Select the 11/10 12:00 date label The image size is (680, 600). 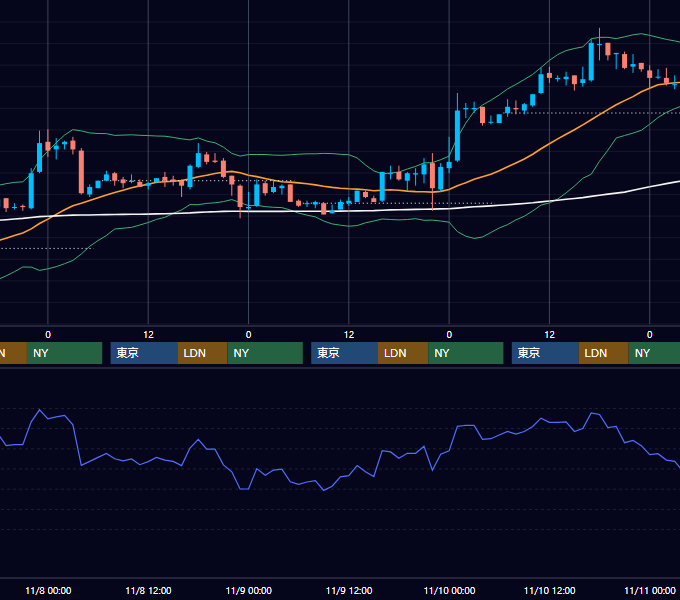(x=549, y=590)
